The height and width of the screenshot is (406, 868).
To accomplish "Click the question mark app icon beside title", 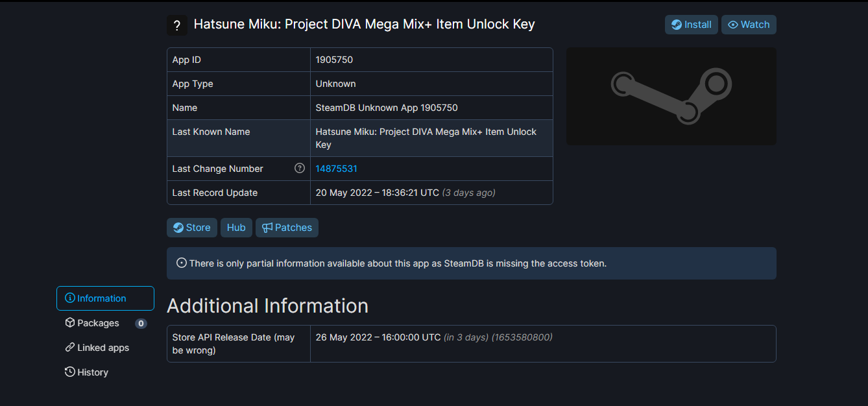I will tap(177, 25).
